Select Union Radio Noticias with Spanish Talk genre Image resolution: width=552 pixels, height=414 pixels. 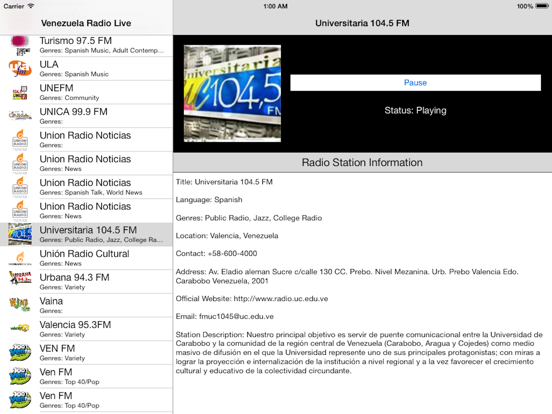(x=86, y=187)
